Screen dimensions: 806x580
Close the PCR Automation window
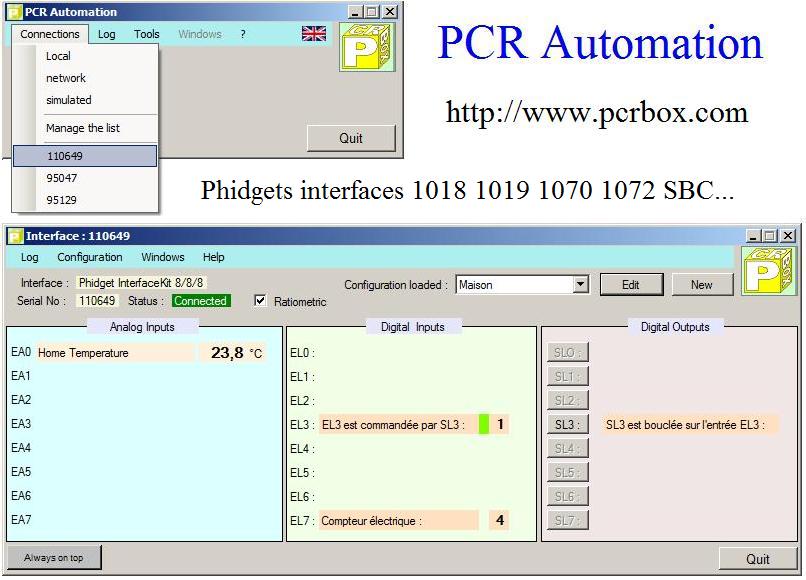click(x=390, y=12)
